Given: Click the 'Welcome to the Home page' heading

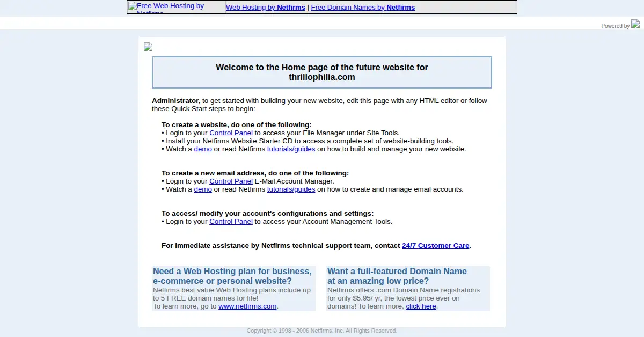Looking at the screenshot, I should click(x=322, y=72).
